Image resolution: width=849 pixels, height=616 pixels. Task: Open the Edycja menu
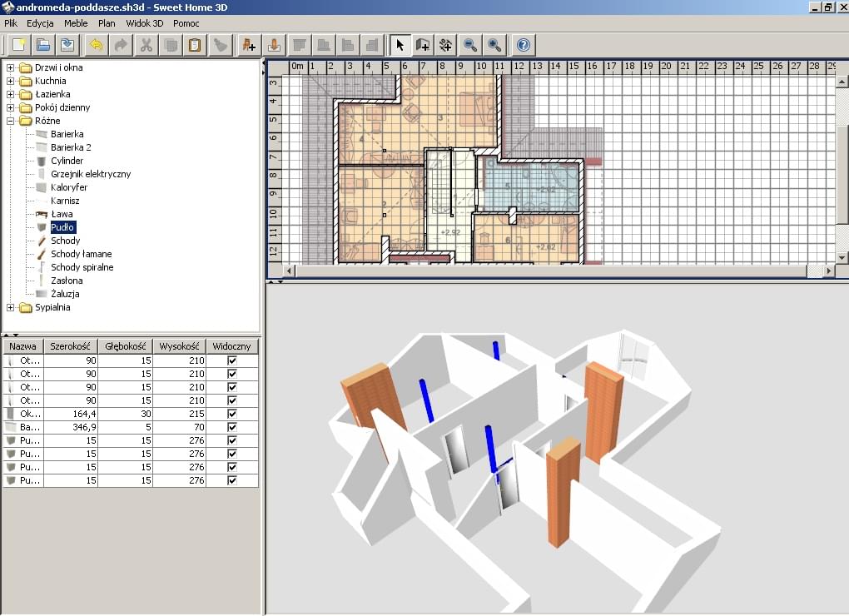click(40, 23)
